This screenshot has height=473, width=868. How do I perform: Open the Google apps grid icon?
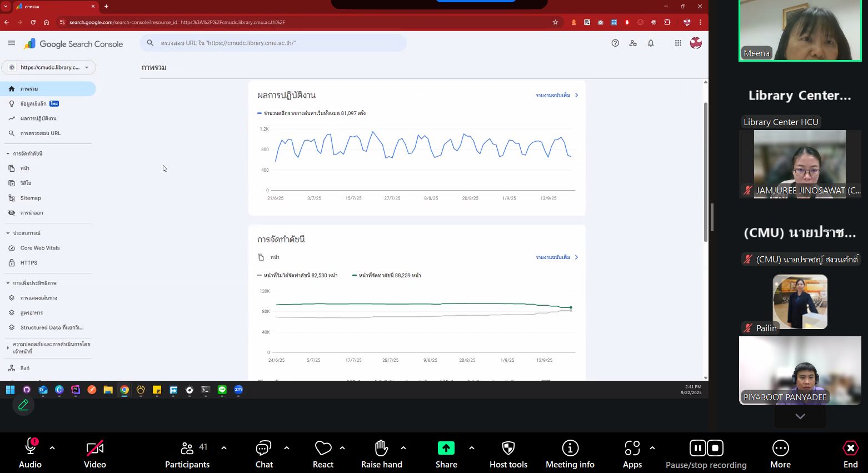[x=678, y=43]
